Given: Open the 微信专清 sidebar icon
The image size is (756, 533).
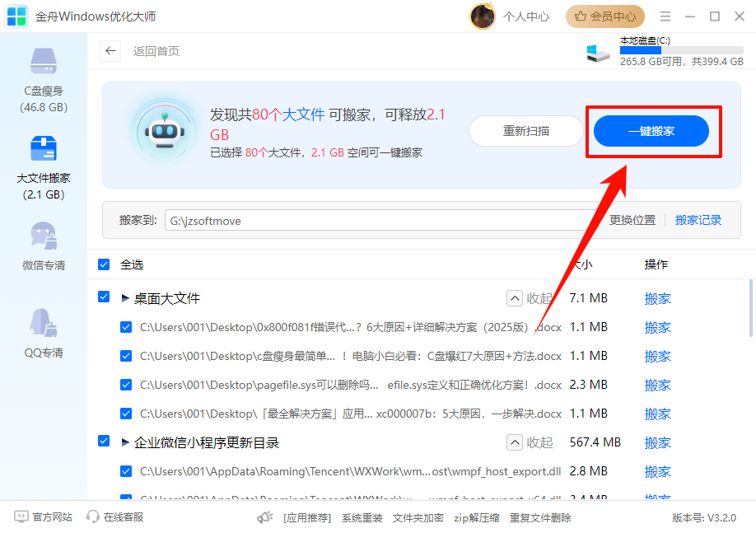Looking at the screenshot, I should 44,236.
